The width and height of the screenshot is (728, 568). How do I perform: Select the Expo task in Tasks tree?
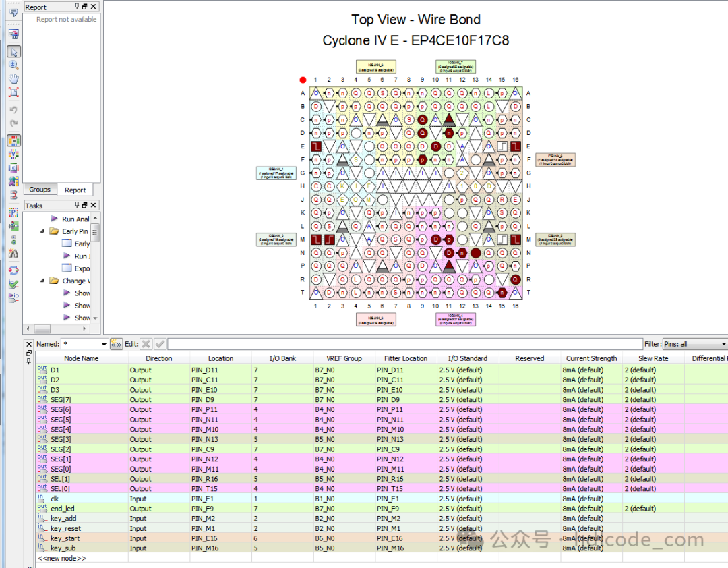coord(82,268)
